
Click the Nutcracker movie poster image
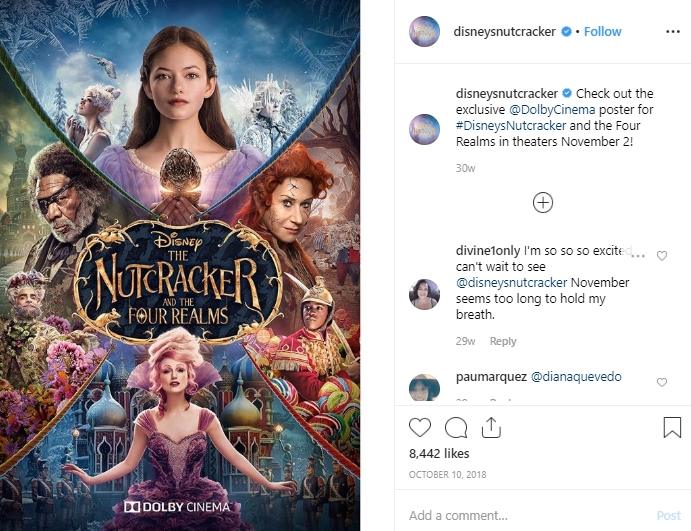coord(180,265)
